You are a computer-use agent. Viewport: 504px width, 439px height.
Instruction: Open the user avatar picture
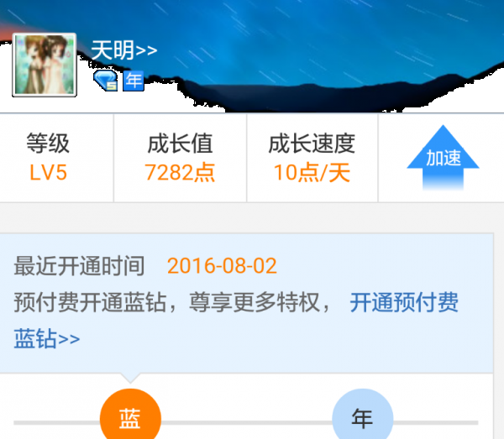click(45, 65)
